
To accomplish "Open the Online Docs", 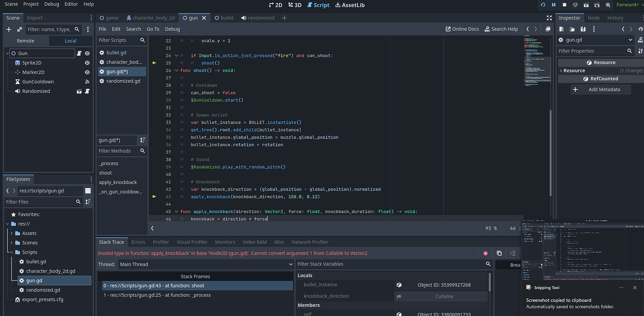I will point(462,29).
